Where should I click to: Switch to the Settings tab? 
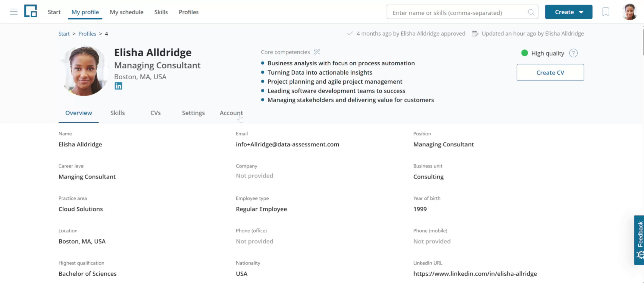tap(193, 113)
